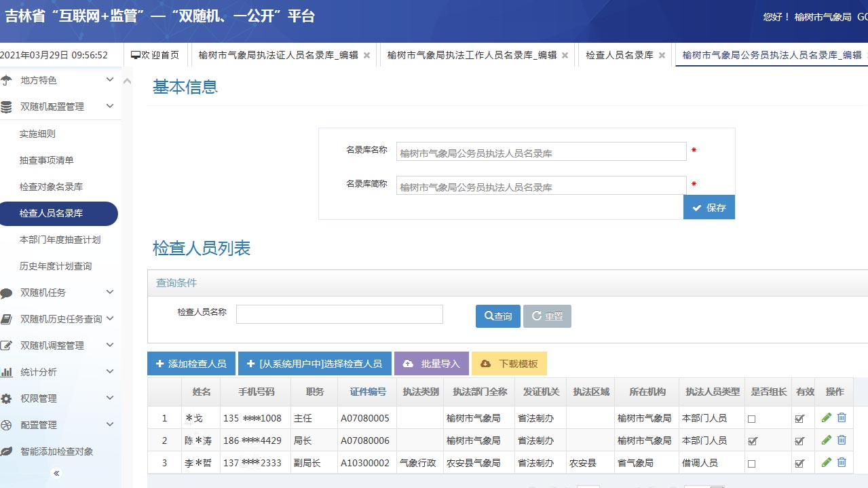Click the edit pencil icon for 陈*涛
The width and height of the screenshot is (868, 488).
[x=826, y=440]
